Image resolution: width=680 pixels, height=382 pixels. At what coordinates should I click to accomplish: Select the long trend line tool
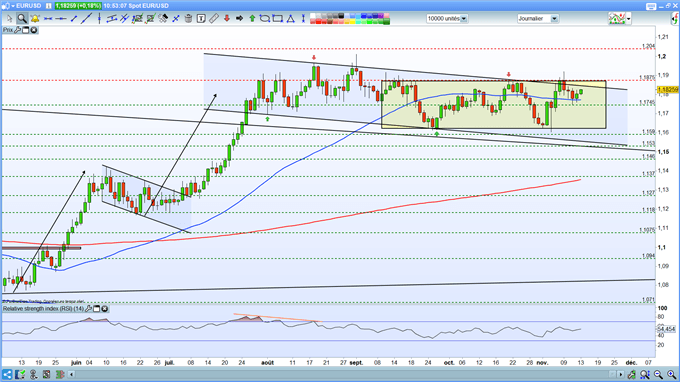coord(86,18)
